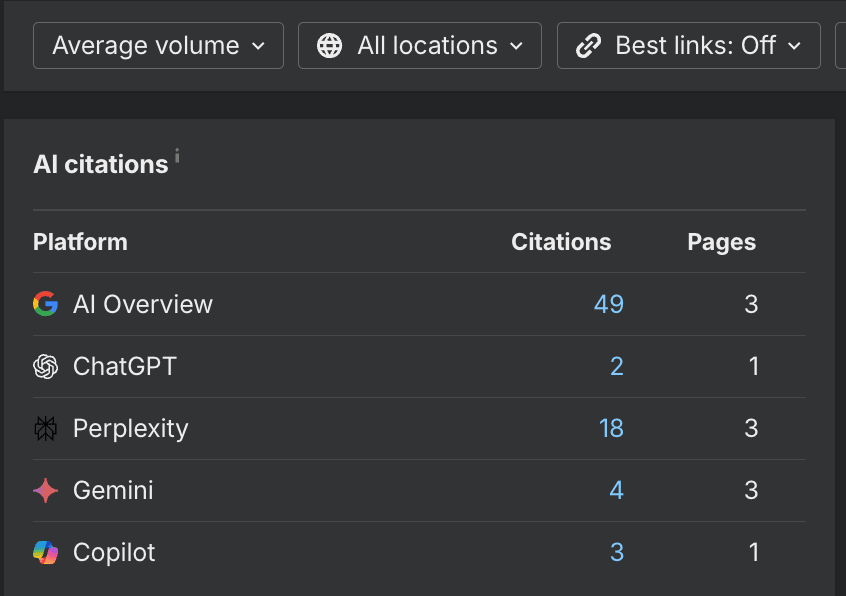Open the Best links: Off dropdown
This screenshot has width=846, height=596.
point(688,45)
